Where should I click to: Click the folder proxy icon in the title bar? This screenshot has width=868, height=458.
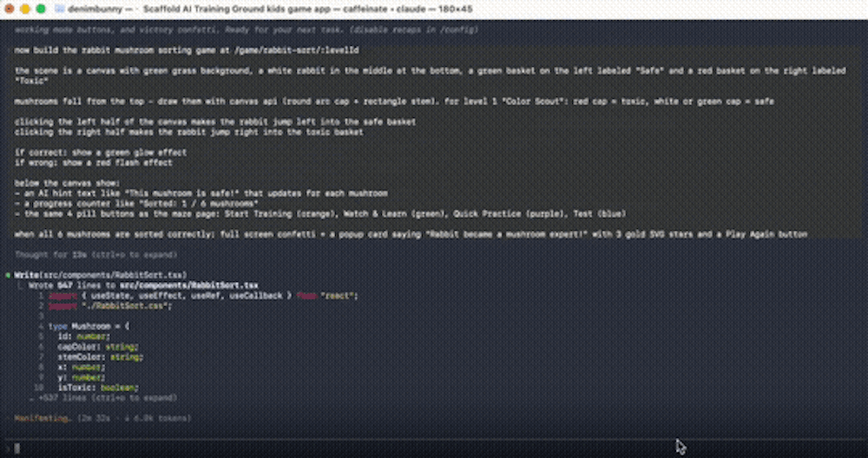[60, 9]
